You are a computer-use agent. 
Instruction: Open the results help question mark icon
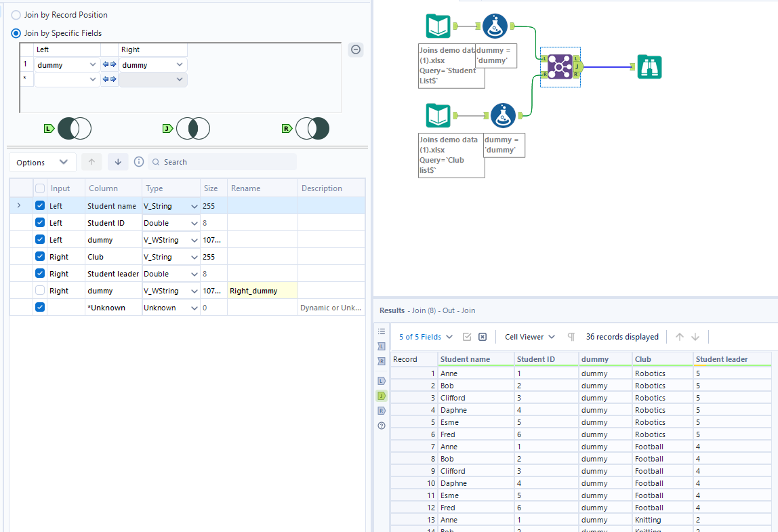pos(382,426)
